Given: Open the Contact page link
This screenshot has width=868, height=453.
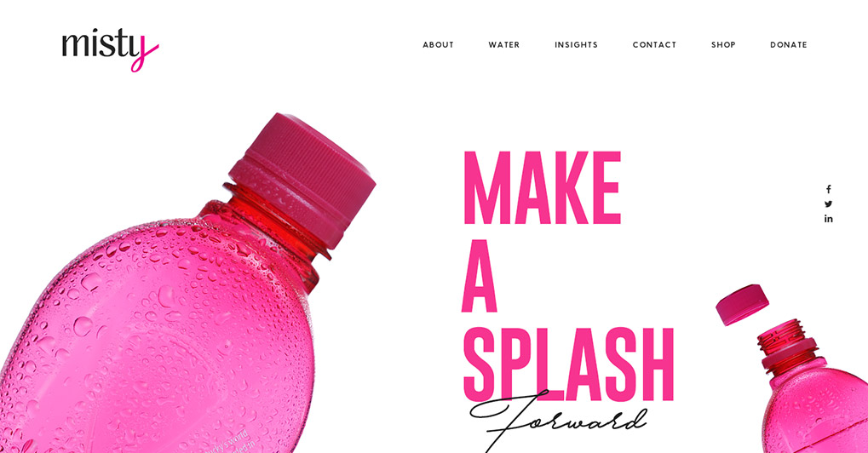Looking at the screenshot, I should [x=654, y=45].
